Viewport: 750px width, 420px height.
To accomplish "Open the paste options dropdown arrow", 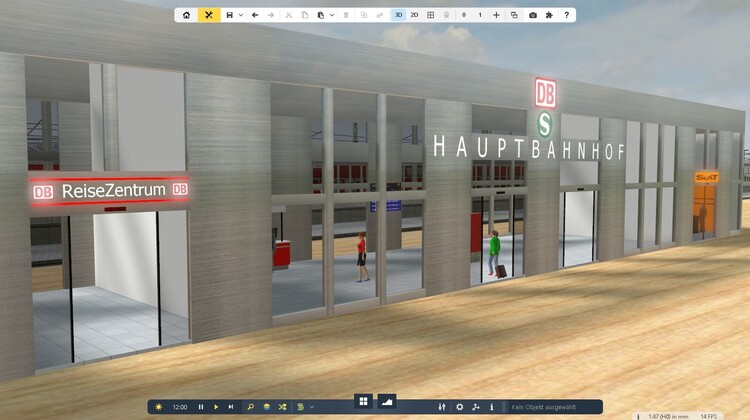I will pos(331,15).
